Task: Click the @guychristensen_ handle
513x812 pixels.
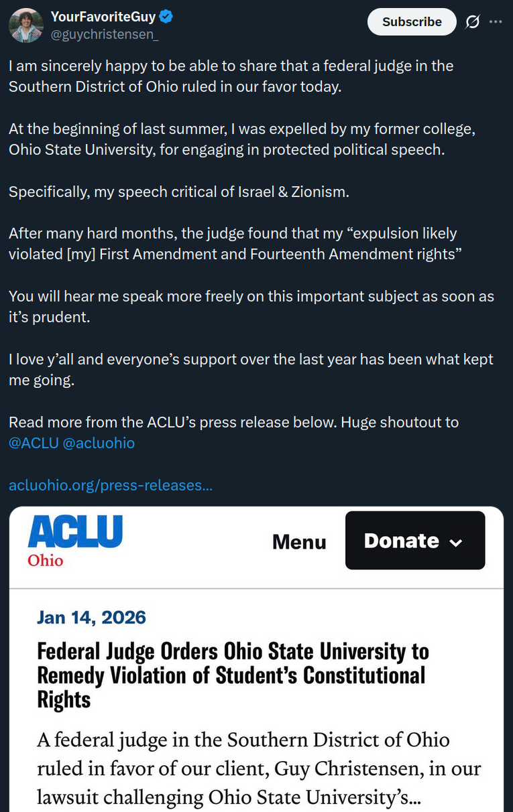Action: coord(105,33)
